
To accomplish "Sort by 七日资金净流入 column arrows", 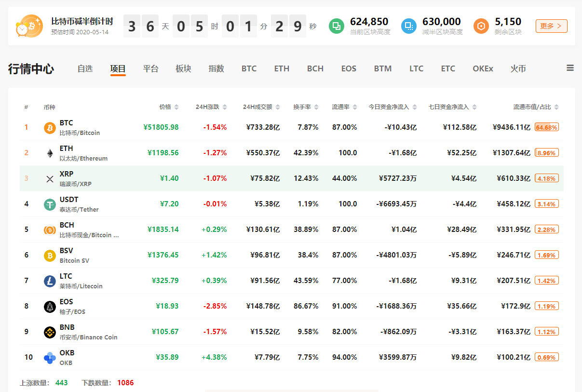I will pyautogui.click(x=474, y=107).
